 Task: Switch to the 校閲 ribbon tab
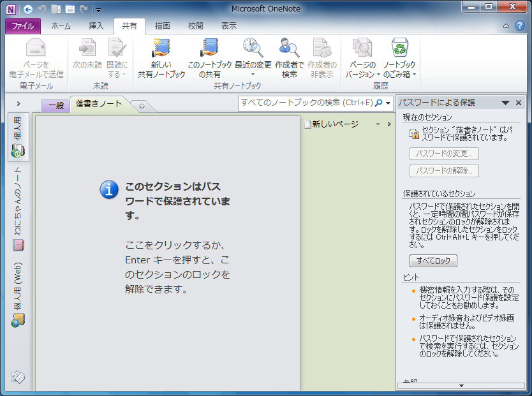pos(195,26)
